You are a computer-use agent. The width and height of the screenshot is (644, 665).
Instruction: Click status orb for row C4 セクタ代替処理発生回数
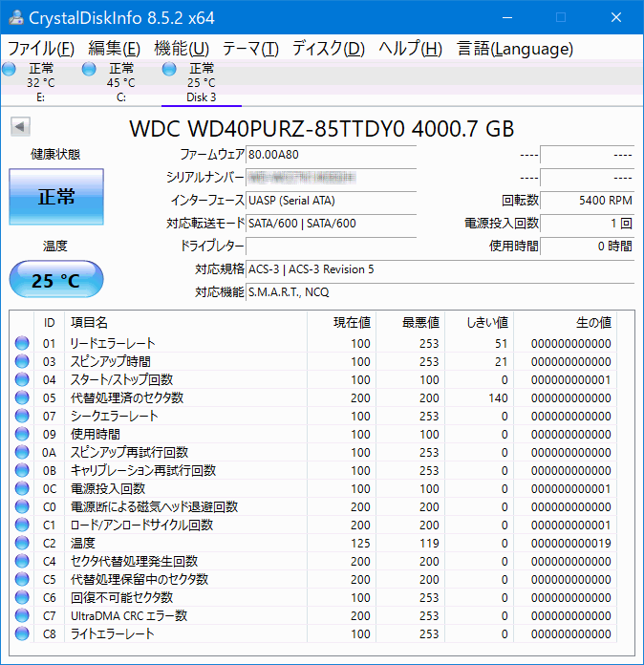[22, 561]
